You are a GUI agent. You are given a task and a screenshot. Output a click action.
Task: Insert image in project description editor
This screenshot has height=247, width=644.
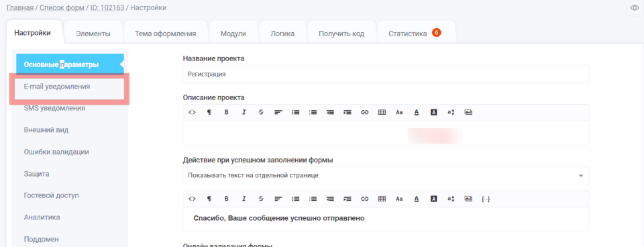tap(468, 112)
